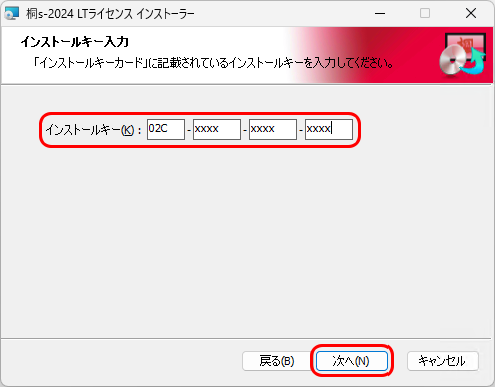Screen dimensions: 495x387
Task: Cancel installation with キャンセル button
Action: pos(443,361)
